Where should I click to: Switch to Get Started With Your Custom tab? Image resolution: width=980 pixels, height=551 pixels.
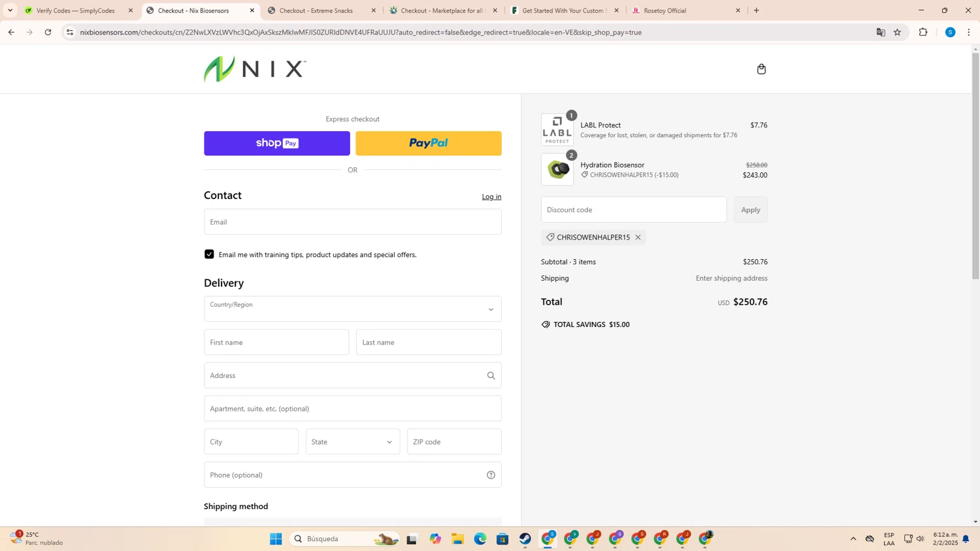(x=563, y=10)
